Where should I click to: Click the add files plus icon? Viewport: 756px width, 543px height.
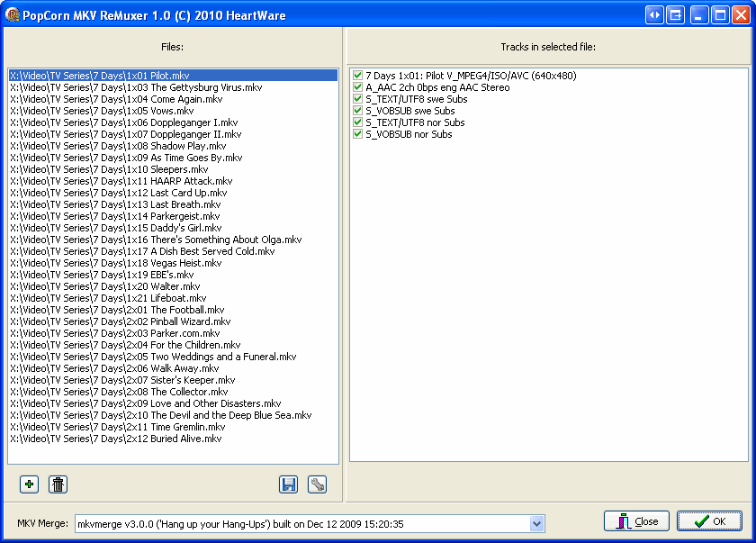coord(29,484)
